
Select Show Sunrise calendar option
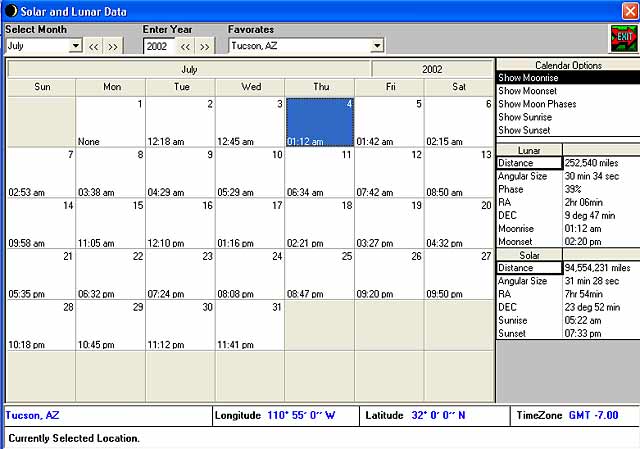coord(567,117)
